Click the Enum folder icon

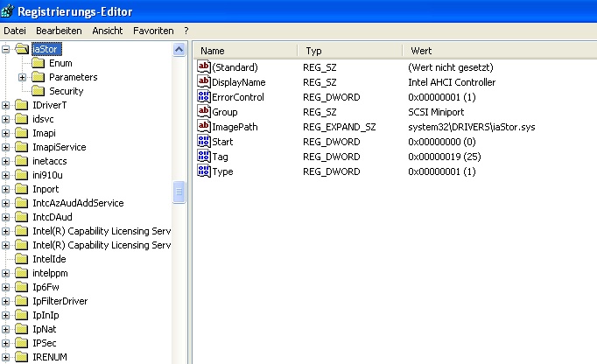[x=38, y=63]
